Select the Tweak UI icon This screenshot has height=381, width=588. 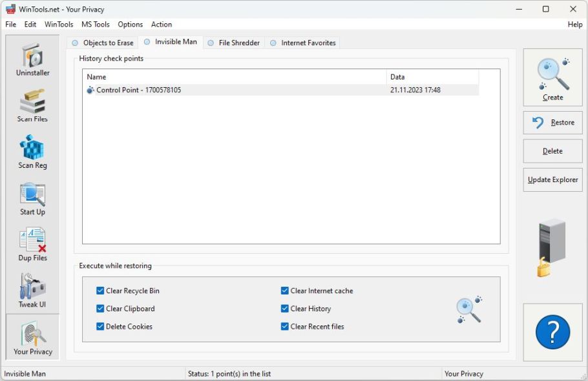(x=32, y=291)
